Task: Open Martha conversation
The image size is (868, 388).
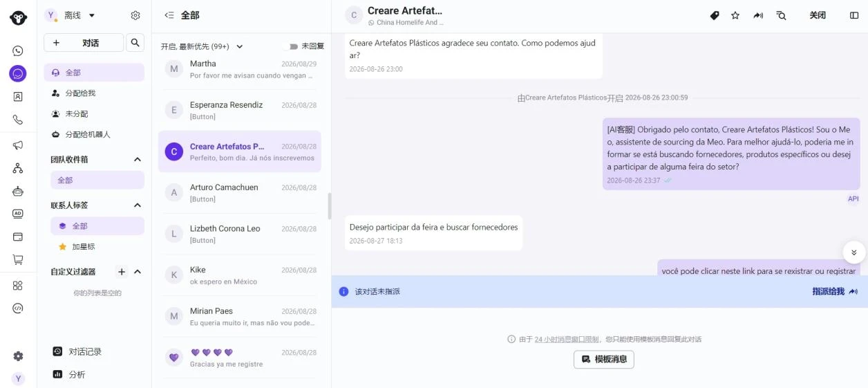Action: click(x=240, y=69)
